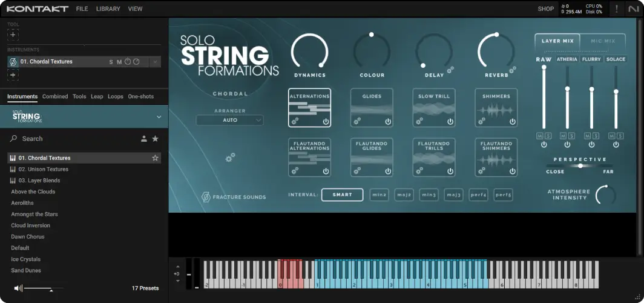Viewport: 644px width, 303px height.
Task: Click the add Tool plus slot
Action: [x=13, y=35]
